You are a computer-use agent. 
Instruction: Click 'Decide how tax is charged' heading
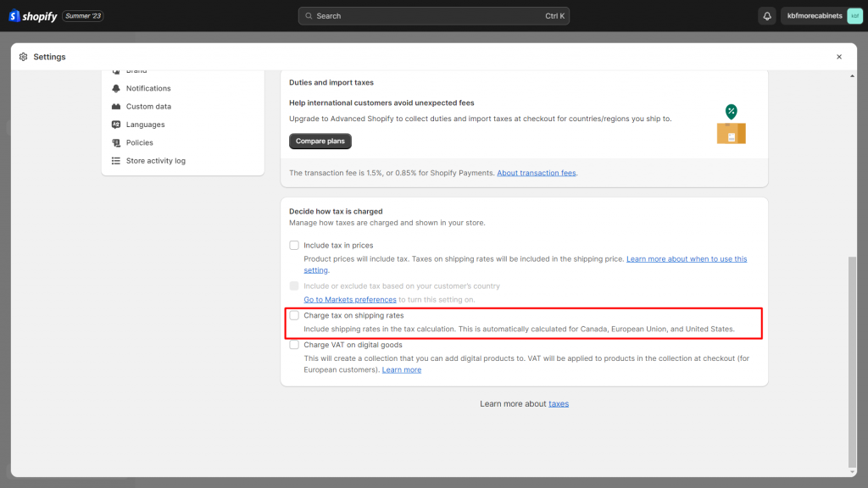(x=336, y=211)
